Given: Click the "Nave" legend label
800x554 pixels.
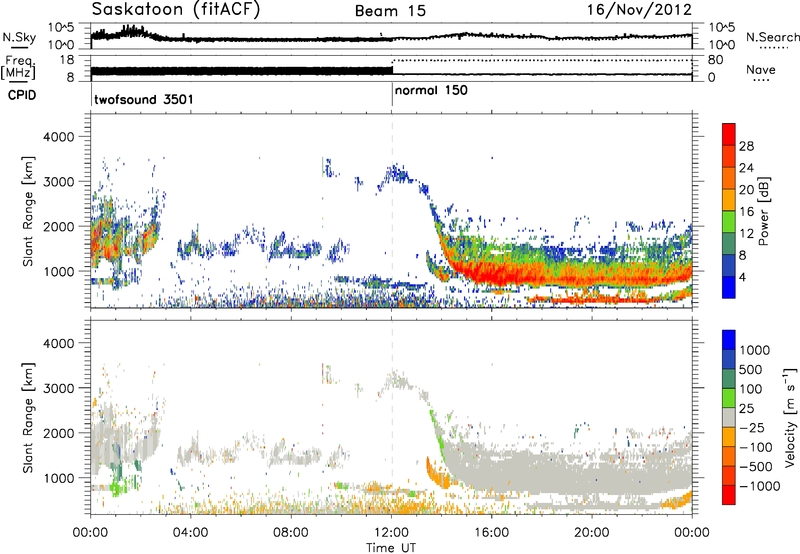Looking at the screenshot, I should point(760,70).
